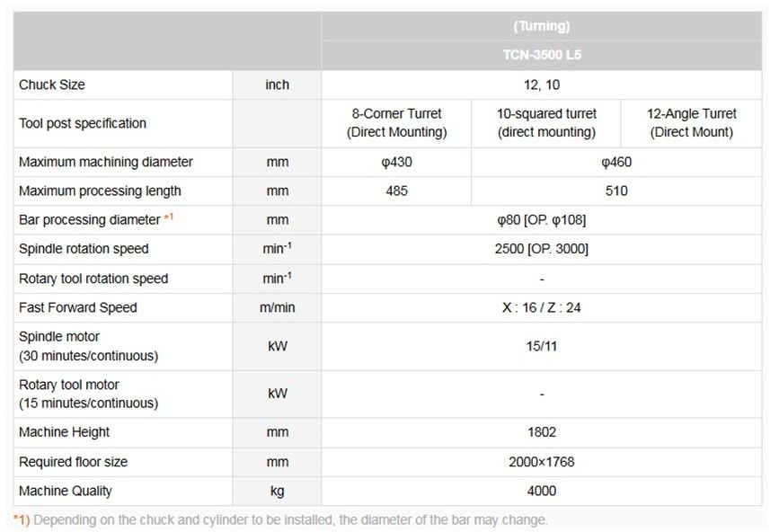
Task: Select the 1802 machine height value
Action: tap(542, 432)
